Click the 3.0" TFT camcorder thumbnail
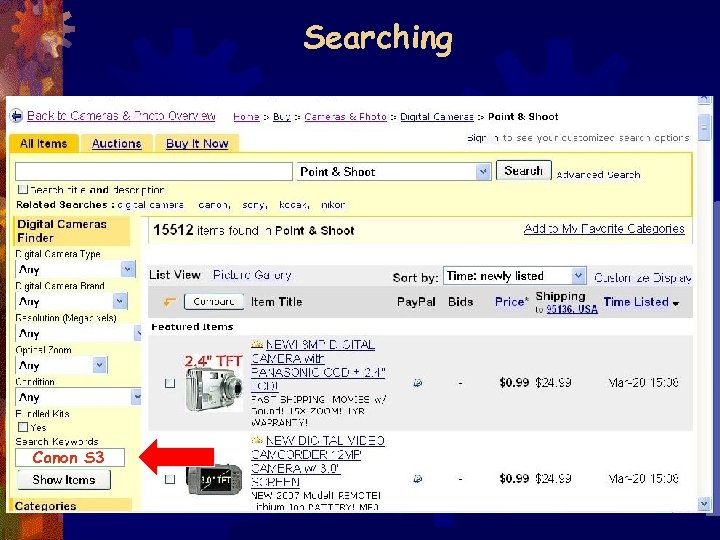Viewport: 720px width, 540px height. point(214,480)
